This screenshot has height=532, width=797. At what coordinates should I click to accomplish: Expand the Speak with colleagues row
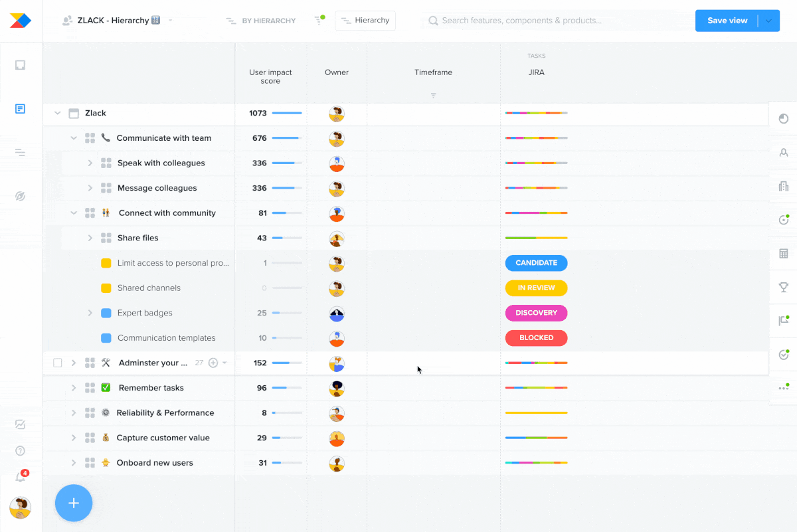coord(90,163)
